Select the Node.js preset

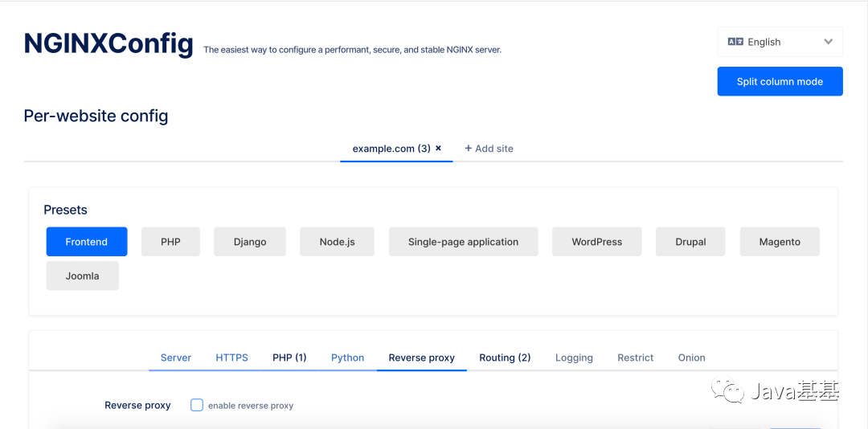click(337, 242)
